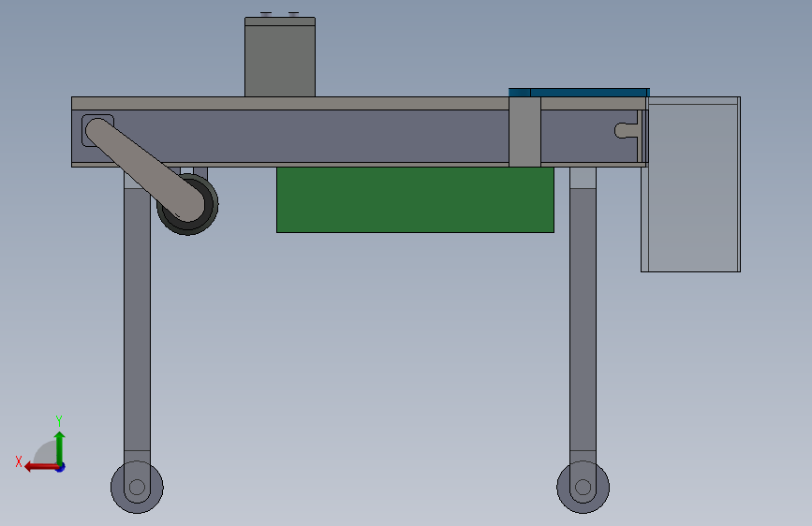The image size is (812, 526).
Task: Click the blue Z axis dot of triad
Action: [x=61, y=467]
